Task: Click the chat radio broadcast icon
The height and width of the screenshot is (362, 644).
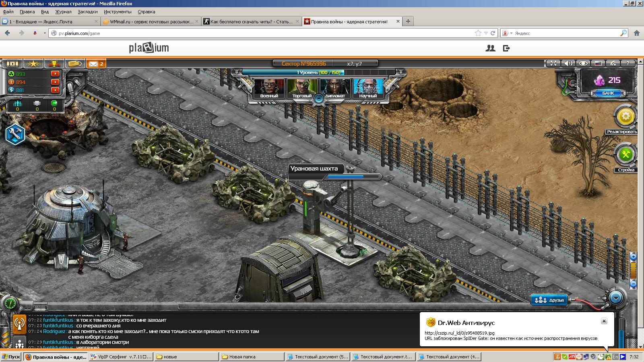Action: tap(19, 324)
